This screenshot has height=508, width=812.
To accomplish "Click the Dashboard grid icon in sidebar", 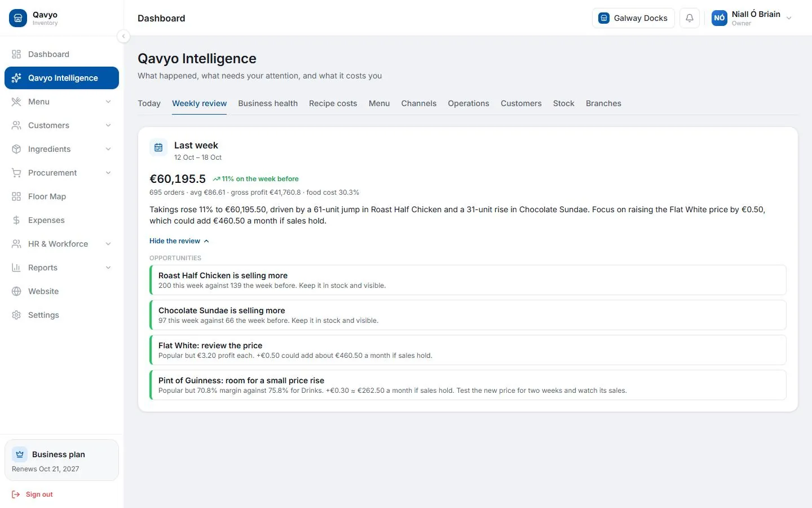I will point(16,54).
